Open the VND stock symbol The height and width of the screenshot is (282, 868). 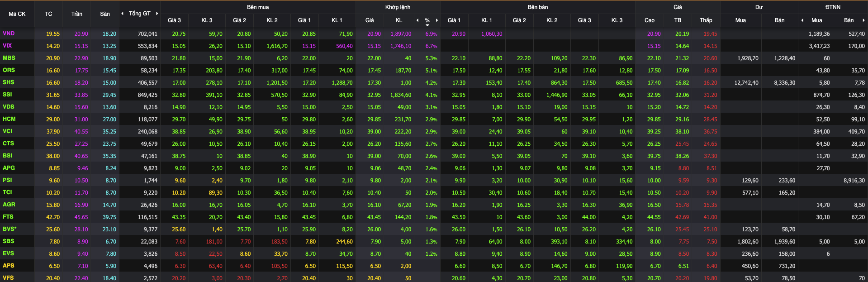(x=9, y=33)
